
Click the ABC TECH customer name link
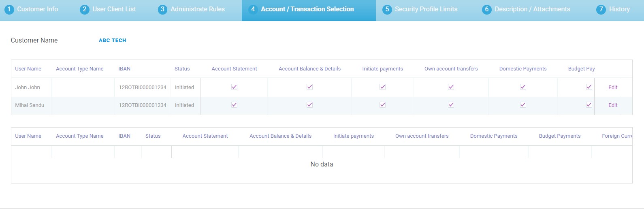[113, 41]
